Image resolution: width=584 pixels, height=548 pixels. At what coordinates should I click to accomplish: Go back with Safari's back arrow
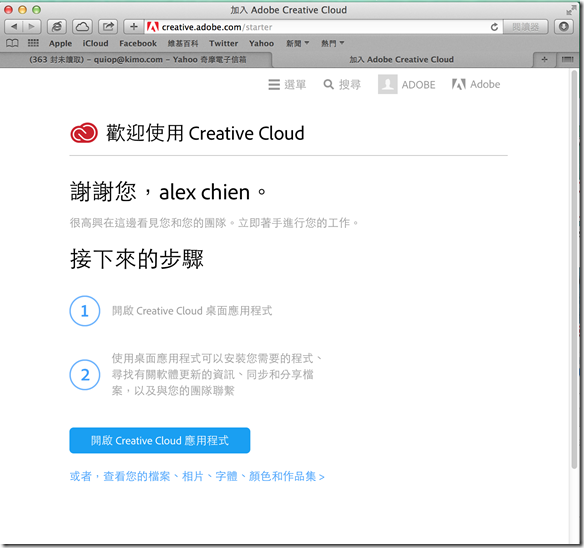tap(13, 27)
